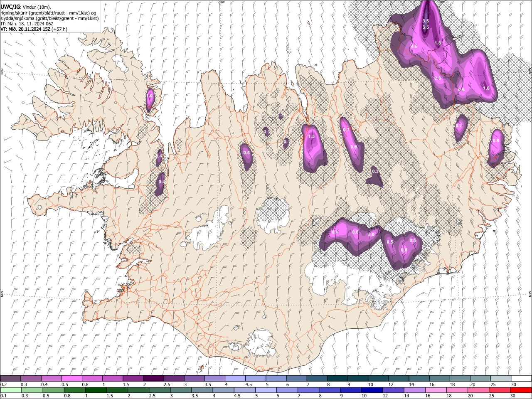This screenshot has width=532, height=399.
Task: Click the '0.2' label under the upper legend row
Action: click(3, 384)
